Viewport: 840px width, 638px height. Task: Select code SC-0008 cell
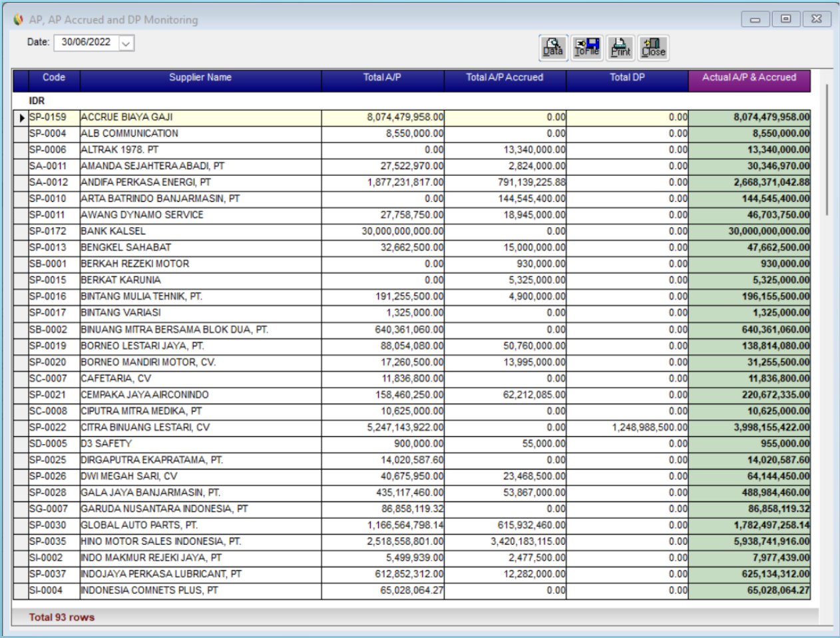pos(54,412)
